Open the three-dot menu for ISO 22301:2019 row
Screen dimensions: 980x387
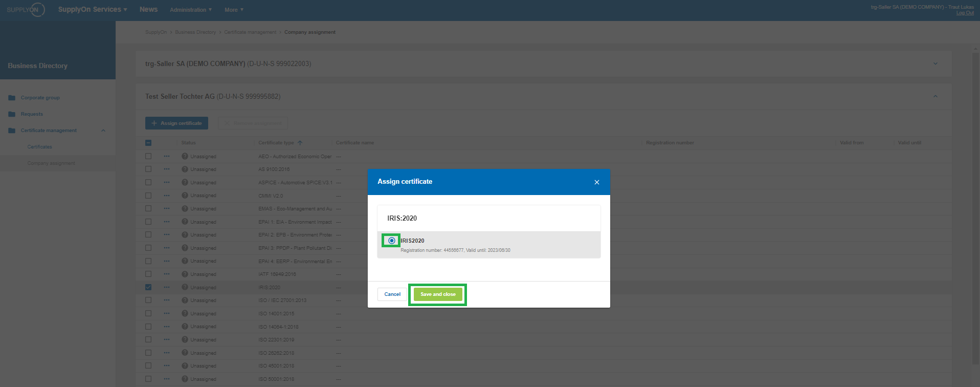[x=167, y=339]
